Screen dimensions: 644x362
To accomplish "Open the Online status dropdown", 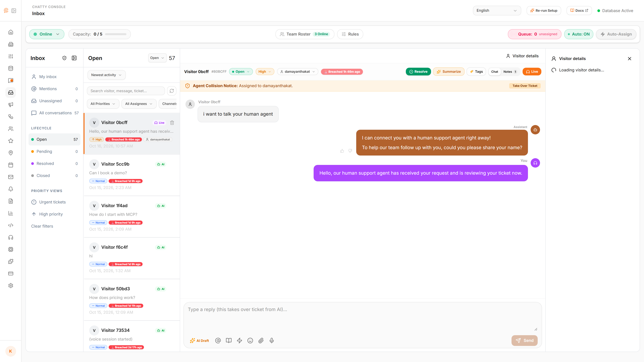I will point(47,34).
